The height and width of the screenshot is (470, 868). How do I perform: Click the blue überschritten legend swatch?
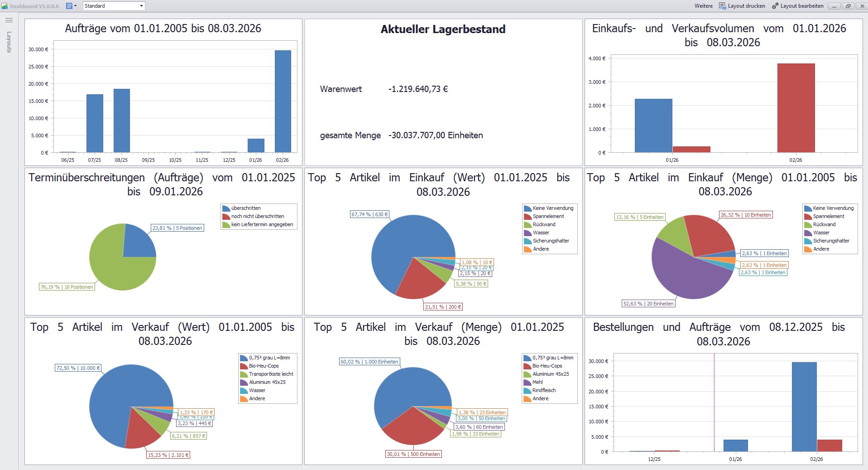coord(226,208)
